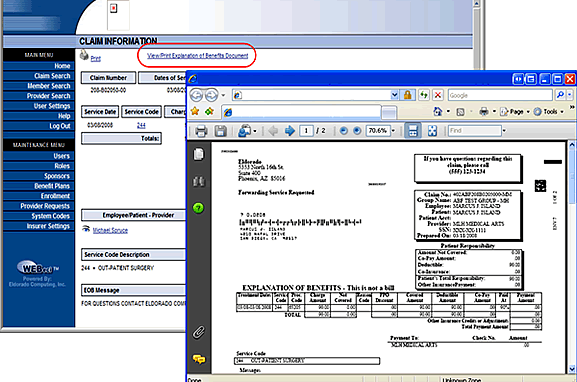
Task: Save a copy with the floppy disk icon
Action: [x=220, y=131]
